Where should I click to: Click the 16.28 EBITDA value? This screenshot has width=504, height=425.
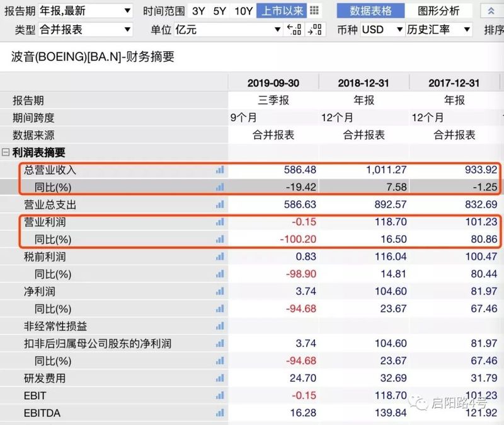[x=303, y=413]
